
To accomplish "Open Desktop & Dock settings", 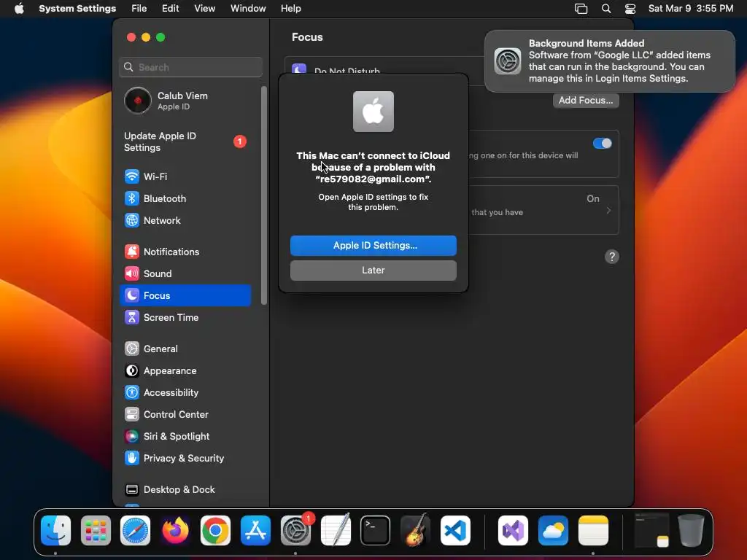I will point(185,490).
